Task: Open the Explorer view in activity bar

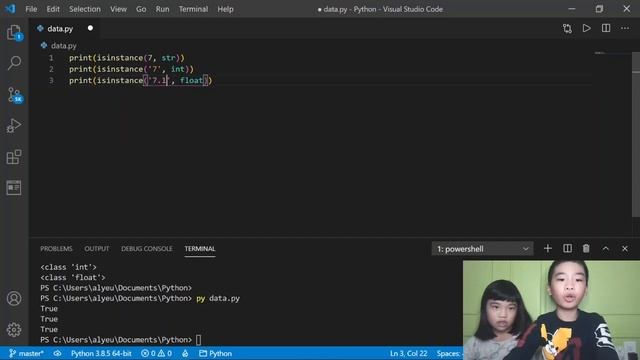Action: click(x=14, y=32)
